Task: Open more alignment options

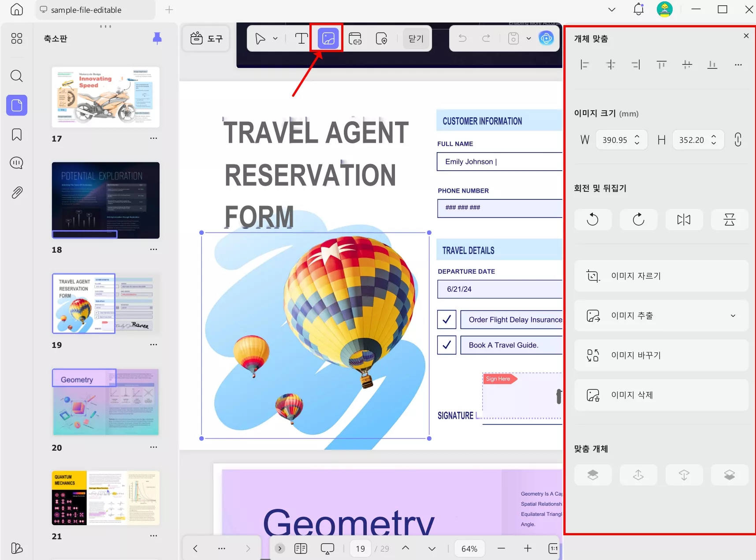Action: tap(738, 65)
